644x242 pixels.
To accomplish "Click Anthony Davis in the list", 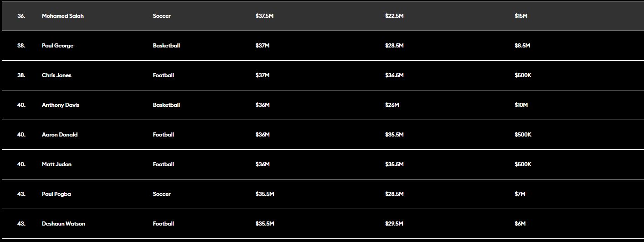I will (x=60, y=105).
